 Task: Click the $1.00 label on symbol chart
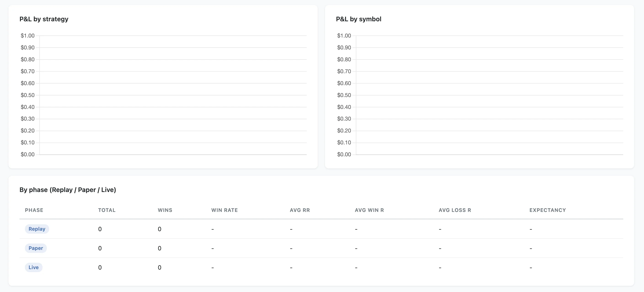coord(344,36)
